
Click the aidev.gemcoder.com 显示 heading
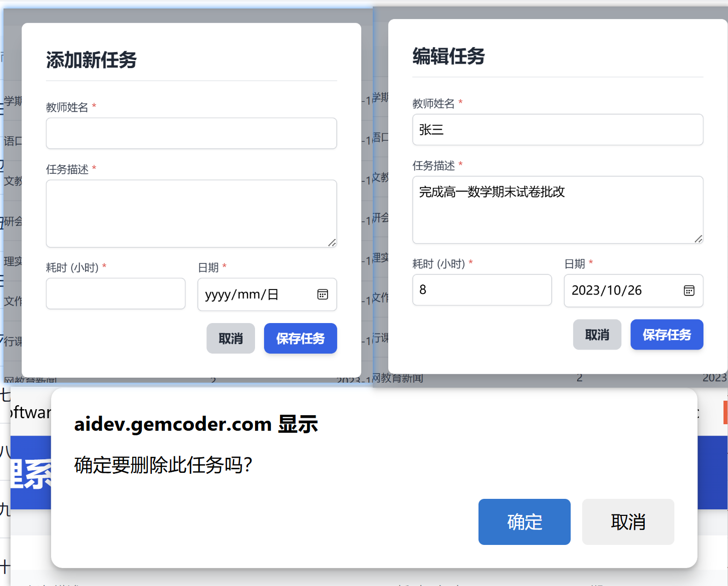(196, 424)
